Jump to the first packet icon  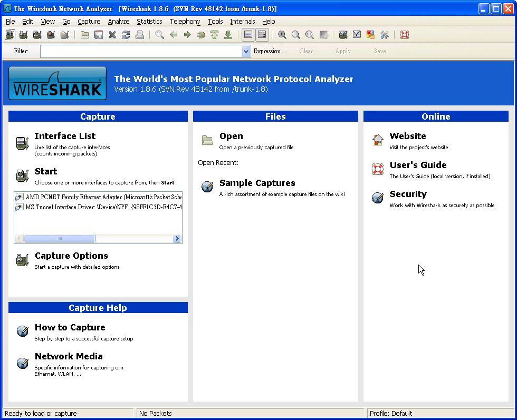tap(215, 35)
